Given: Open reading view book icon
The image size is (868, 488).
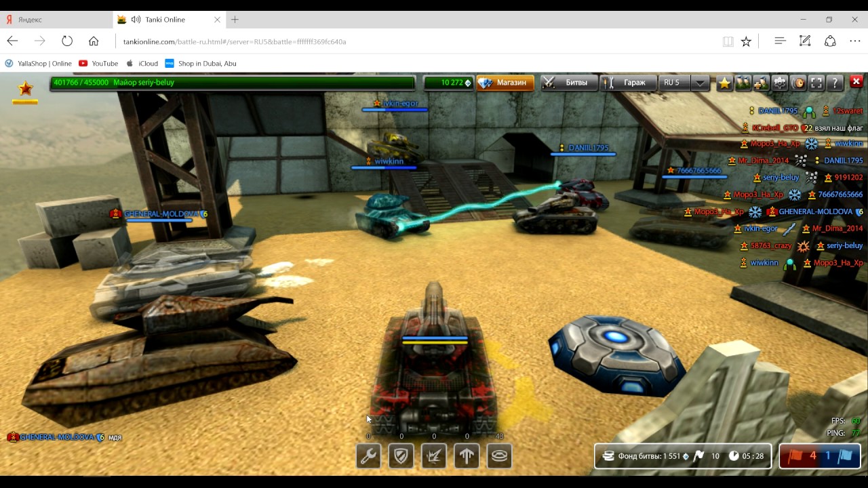Looking at the screenshot, I should tap(728, 41).
